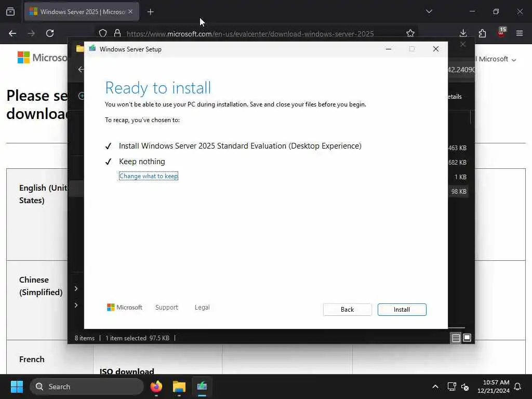532x399 pixels.
Task: Open the Firefox View icon at top left
Action: [10, 11]
